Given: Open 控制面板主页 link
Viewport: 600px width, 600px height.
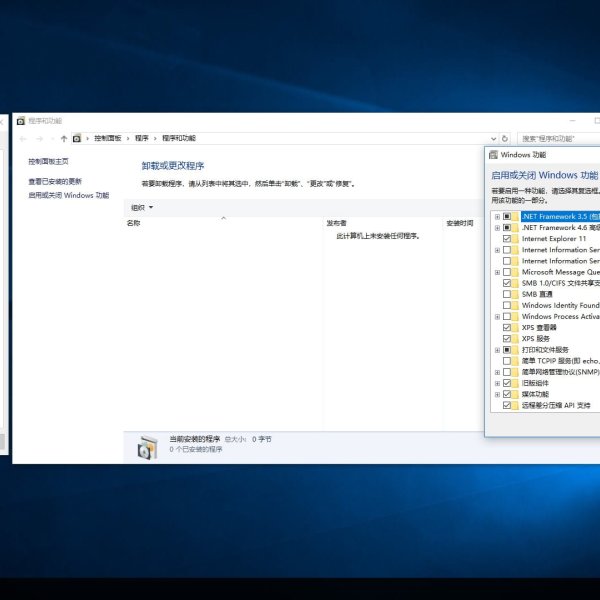Looking at the screenshot, I should point(48,161).
